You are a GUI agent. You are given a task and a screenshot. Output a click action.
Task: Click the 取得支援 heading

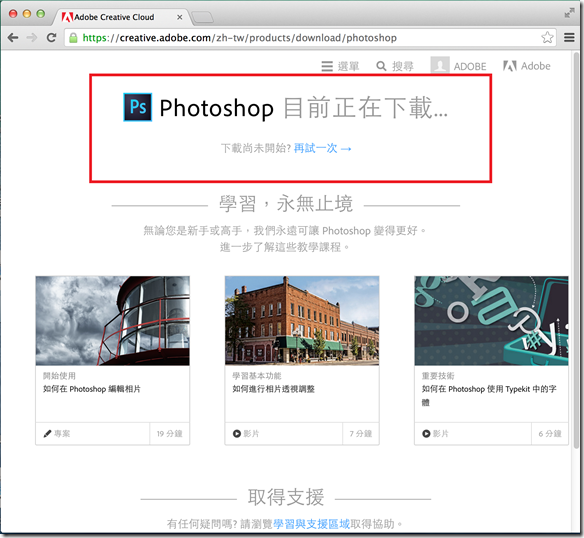pos(286,497)
